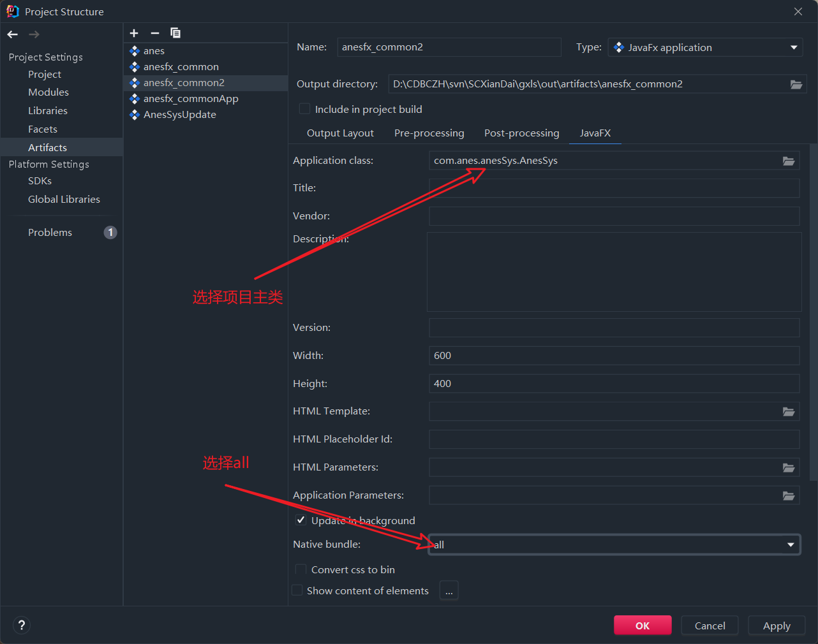Select the anes artifact
The width and height of the screenshot is (818, 644).
click(x=205, y=51)
